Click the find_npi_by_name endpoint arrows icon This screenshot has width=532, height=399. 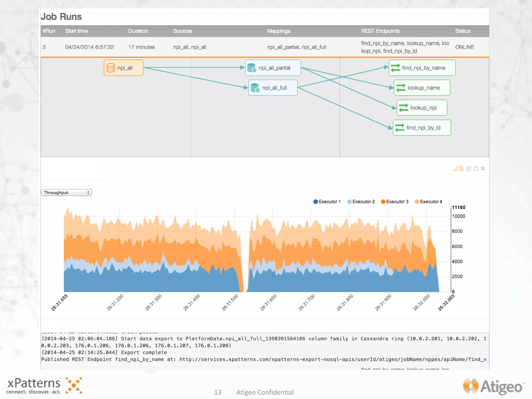[395, 68]
